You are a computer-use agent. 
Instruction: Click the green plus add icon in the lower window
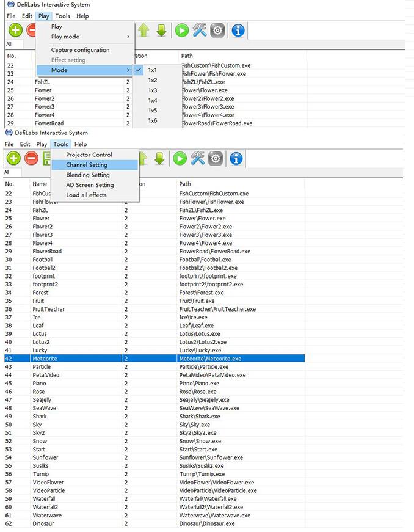[x=13, y=159]
